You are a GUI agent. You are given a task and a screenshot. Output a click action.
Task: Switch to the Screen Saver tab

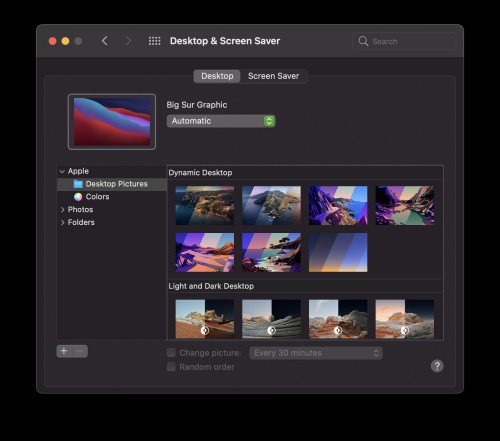[273, 76]
